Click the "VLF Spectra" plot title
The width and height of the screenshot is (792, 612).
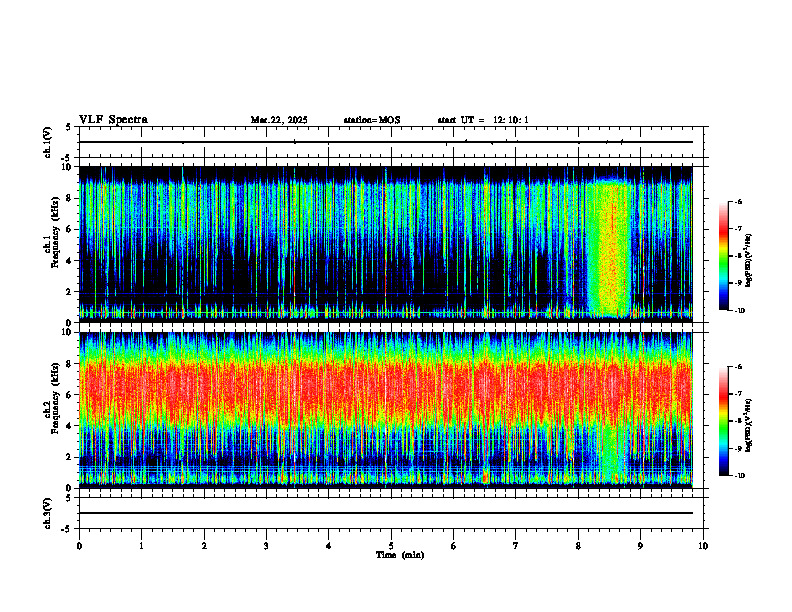pos(113,120)
